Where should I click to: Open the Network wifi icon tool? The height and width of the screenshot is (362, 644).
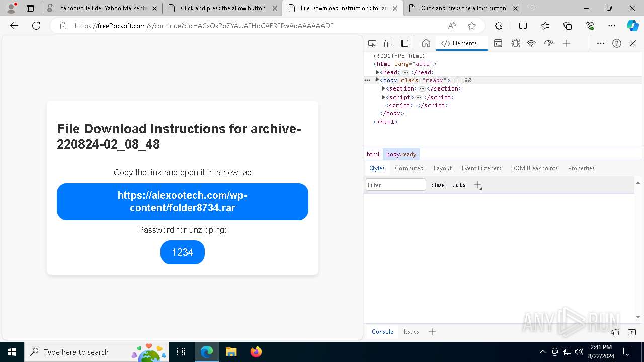531,43
